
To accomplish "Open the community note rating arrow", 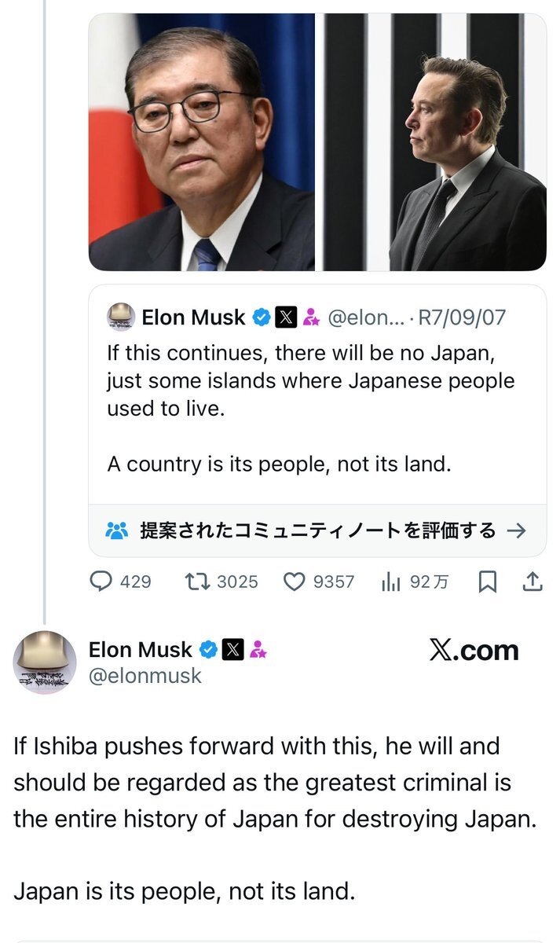I will [516, 530].
